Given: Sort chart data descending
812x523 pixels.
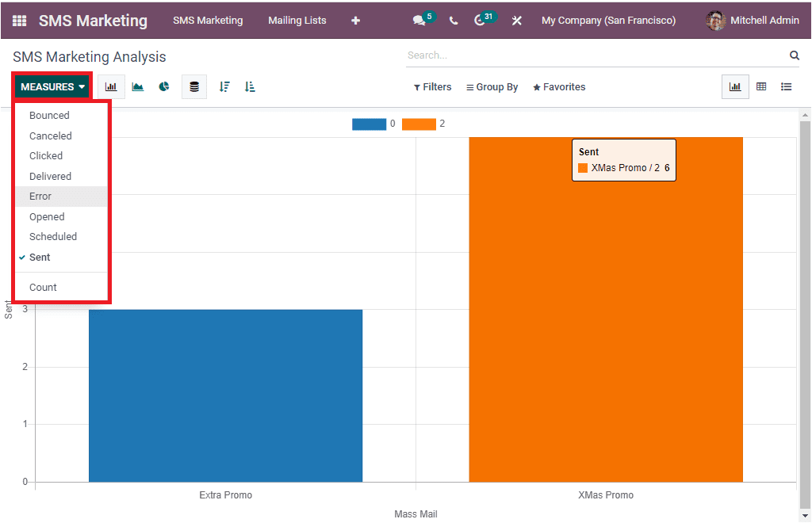Looking at the screenshot, I should pos(224,86).
